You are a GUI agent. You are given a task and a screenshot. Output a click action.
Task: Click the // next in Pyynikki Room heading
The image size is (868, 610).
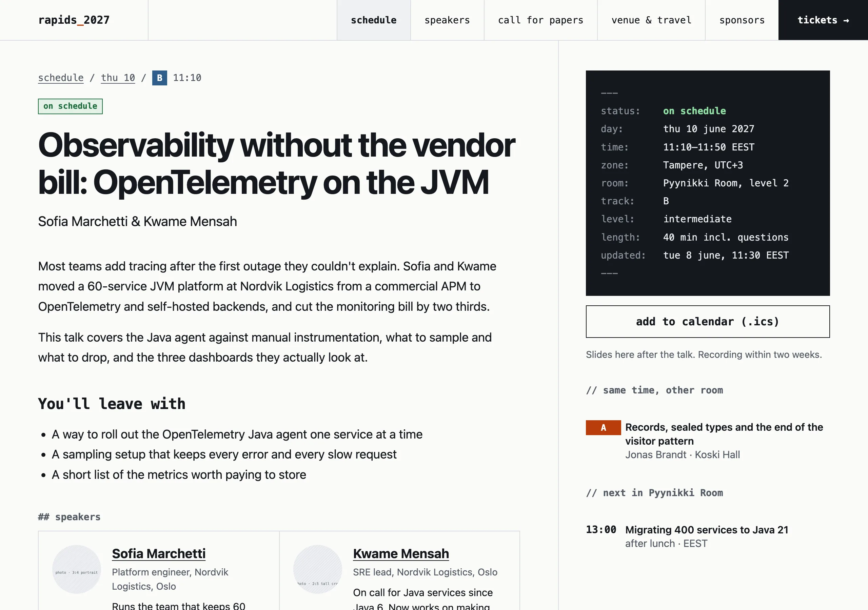tap(654, 493)
